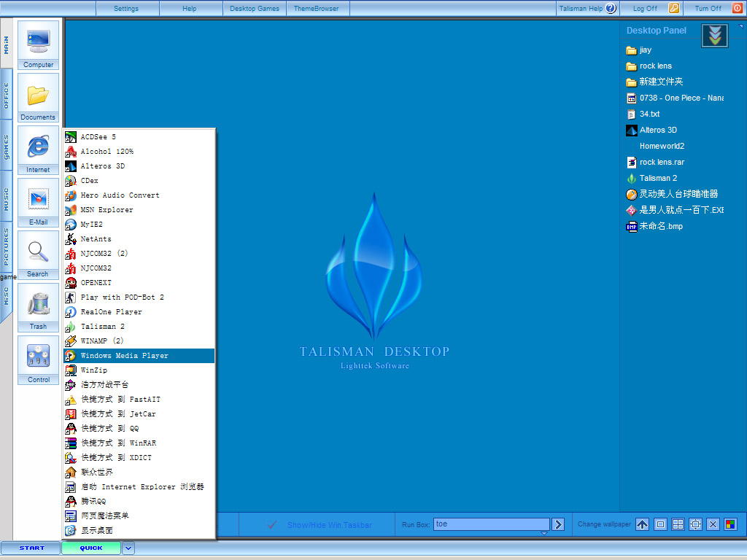
Task: Switch to the GAMES side tab
Action: coord(6,147)
